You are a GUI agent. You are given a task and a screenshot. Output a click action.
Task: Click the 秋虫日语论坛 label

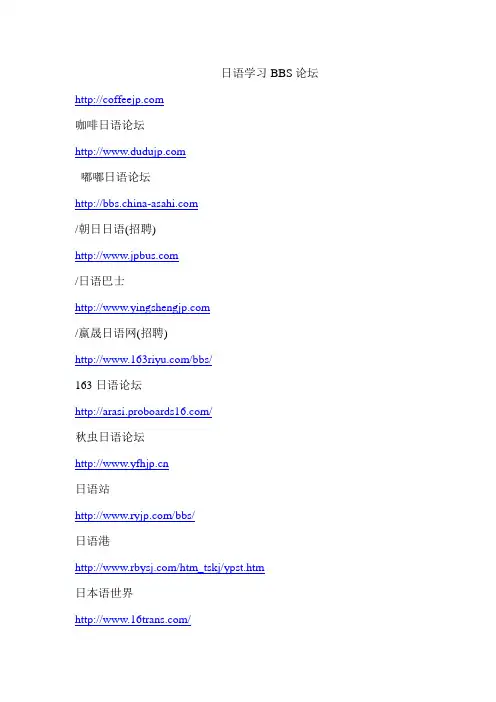(x=110, y=437)
